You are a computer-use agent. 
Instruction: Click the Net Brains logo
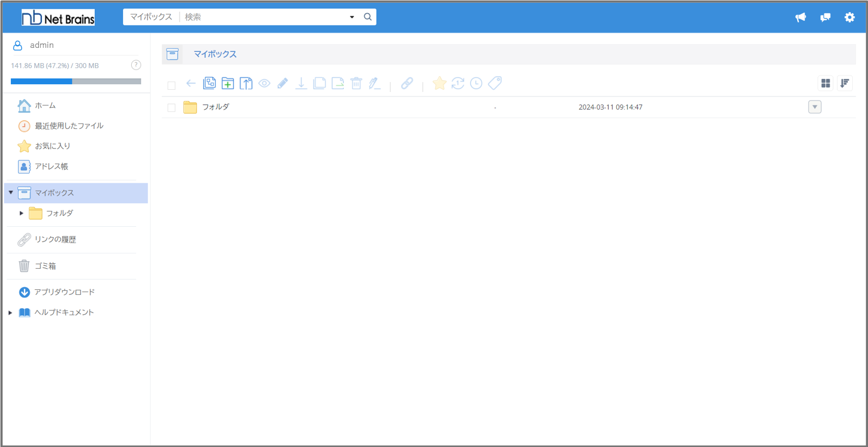coord(58,17)
